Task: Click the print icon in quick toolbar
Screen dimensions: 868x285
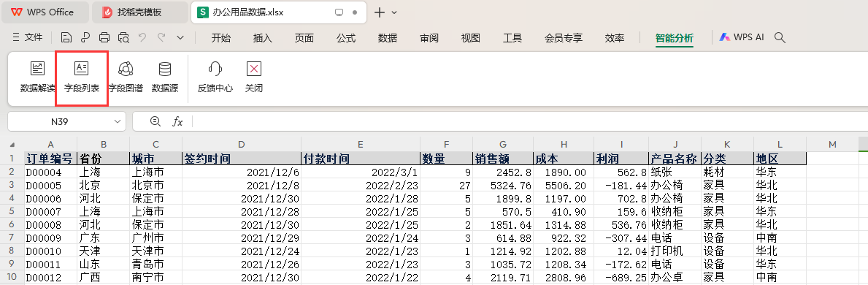Action: pyautogui.click(x=104, y=38)
